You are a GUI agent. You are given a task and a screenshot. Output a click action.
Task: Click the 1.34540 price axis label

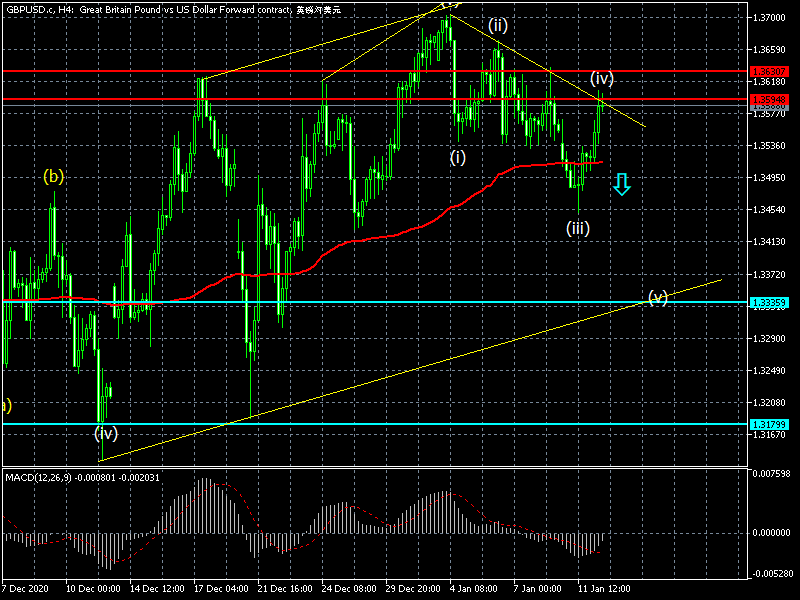coord(769,210)
